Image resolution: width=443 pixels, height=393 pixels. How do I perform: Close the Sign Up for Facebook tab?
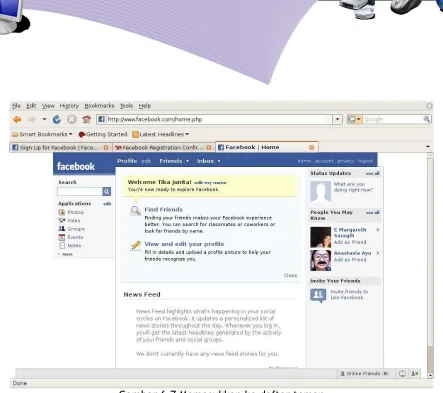pyautogui.click(x=106, y=147)
